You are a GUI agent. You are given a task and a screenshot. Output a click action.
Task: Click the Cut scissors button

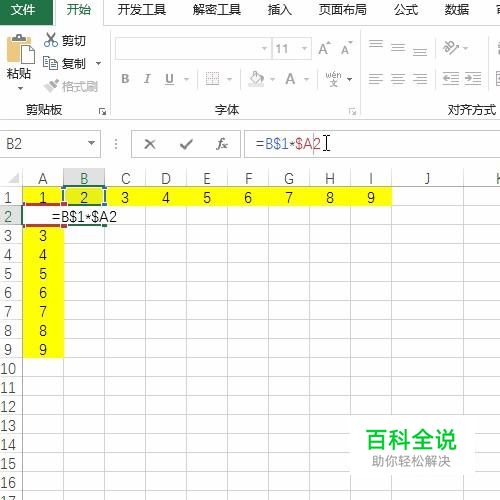[x=65, y=40]
